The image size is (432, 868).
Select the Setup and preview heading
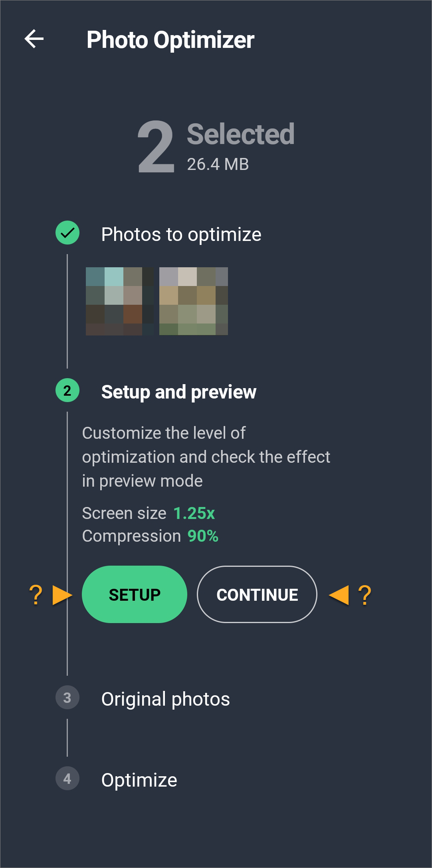[x=178, y=392]
